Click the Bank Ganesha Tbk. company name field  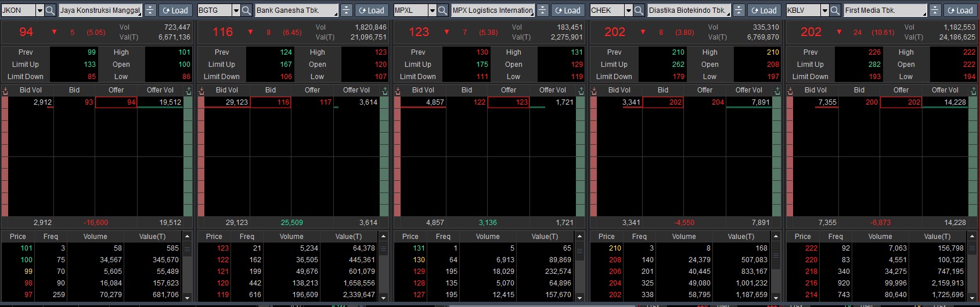click(296, 10)
